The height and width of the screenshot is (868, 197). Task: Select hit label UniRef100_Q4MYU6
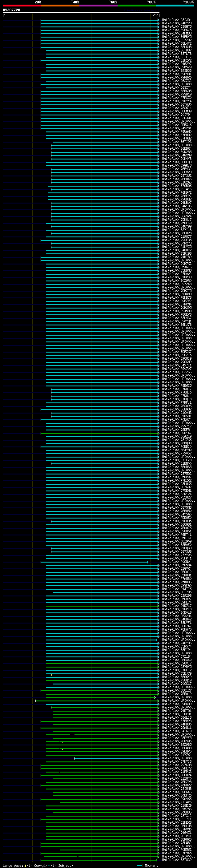click(x=177, y=643)
